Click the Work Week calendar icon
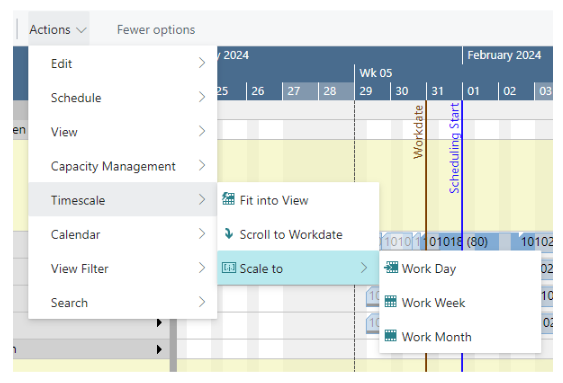Screen dimensions: 563x383 [391, 302]
